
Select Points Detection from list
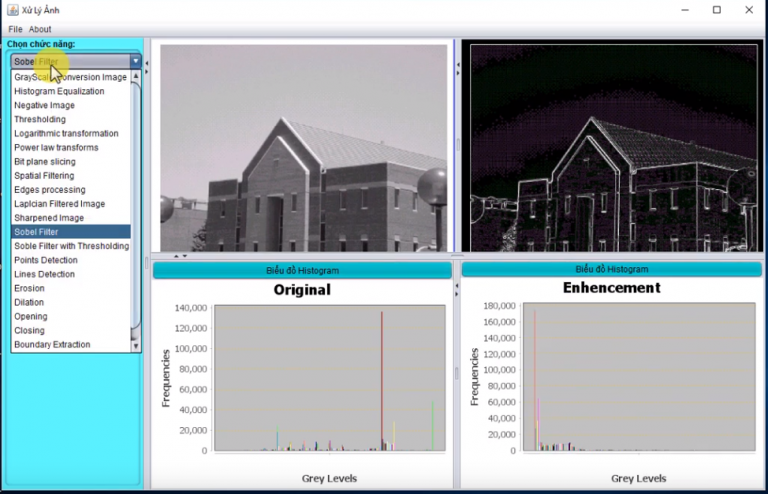[45, 260]
